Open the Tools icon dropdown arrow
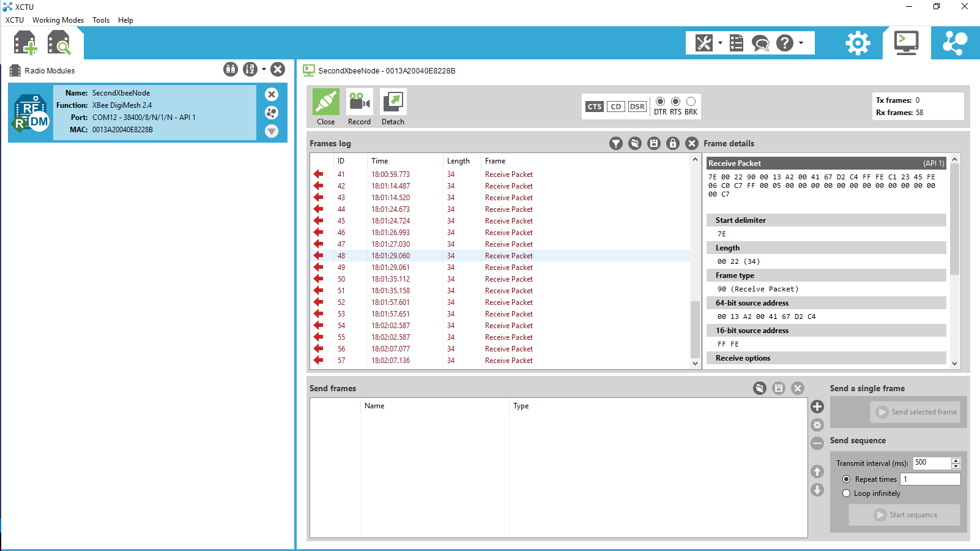 (x=720, y=43)
